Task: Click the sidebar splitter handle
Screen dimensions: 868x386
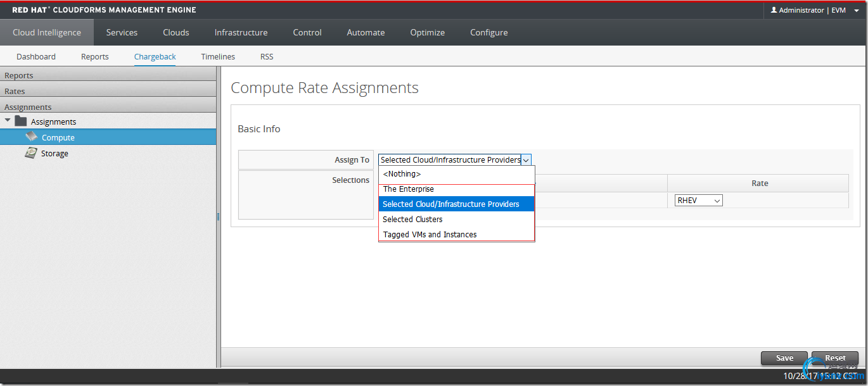Action: coord(219,216)
